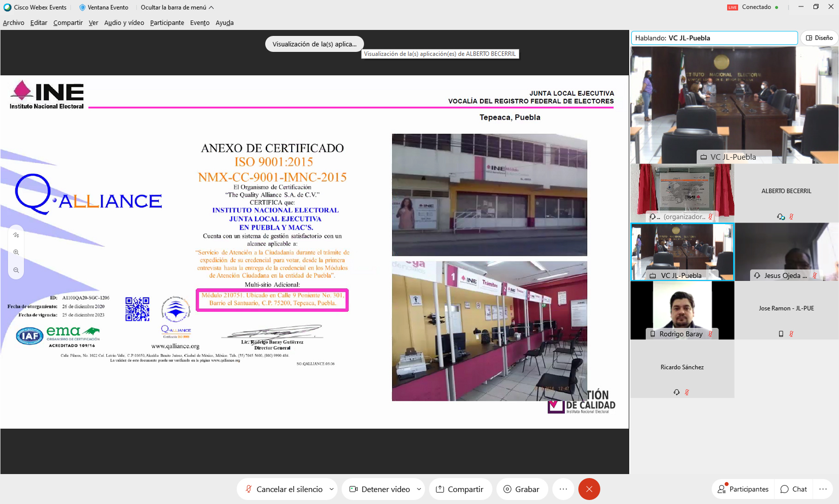The width and height of the screenshot is (839, 504).
Task: Click the annotate pencil icon on shared content
Action: point(16,235)
